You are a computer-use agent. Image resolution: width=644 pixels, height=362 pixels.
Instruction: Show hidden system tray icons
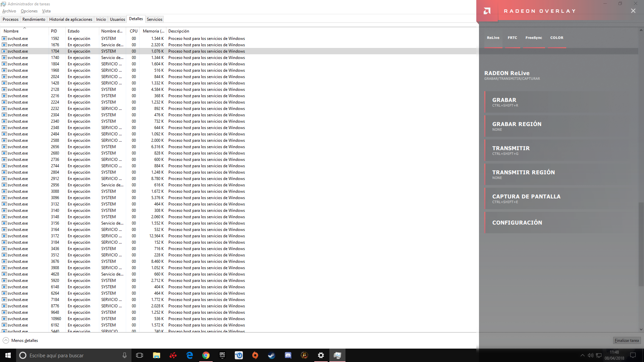pyautogui.click(x=582, y=355)
